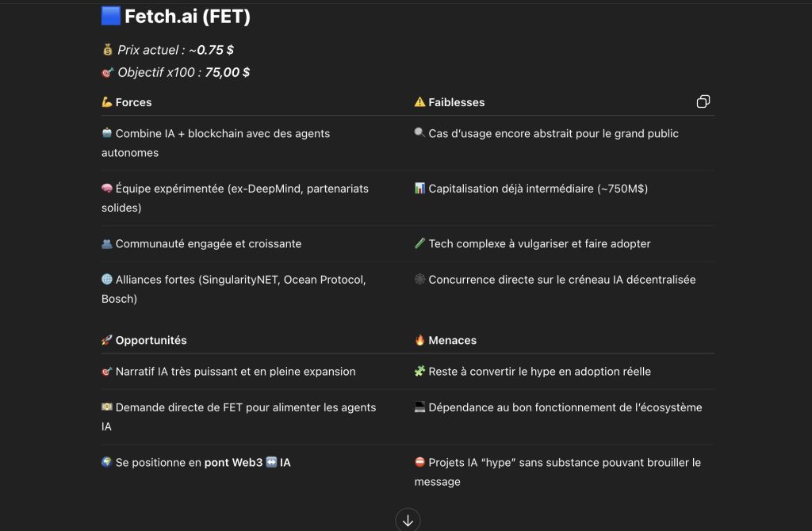Click the stop sign icon near Projets IA
The width and height of the screenshot is (812, 531).
tap(419, 461)
